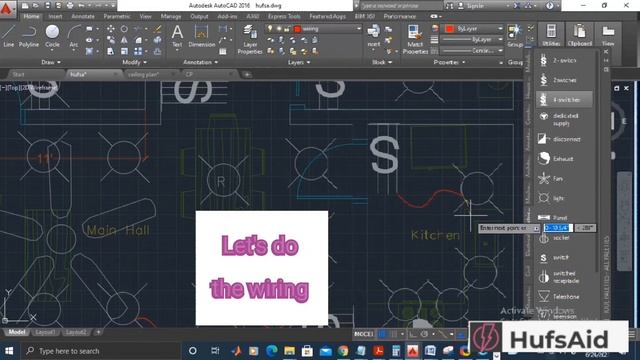Toggle layer on/off lightbulb icon
This screenshot has width=640, height=360.
point(270,29)
